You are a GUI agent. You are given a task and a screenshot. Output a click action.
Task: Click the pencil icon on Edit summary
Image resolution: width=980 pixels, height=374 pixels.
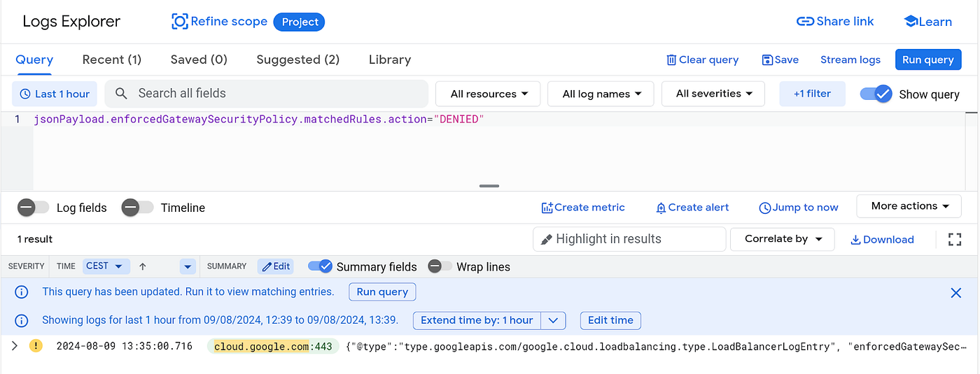(x=267, y=266)
